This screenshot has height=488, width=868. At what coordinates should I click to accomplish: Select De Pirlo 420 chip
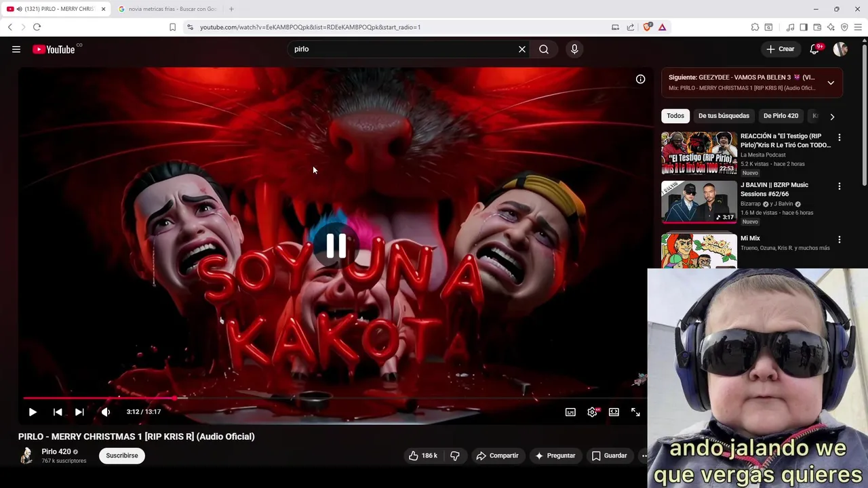pyautogui.click(x=781, y=116)
